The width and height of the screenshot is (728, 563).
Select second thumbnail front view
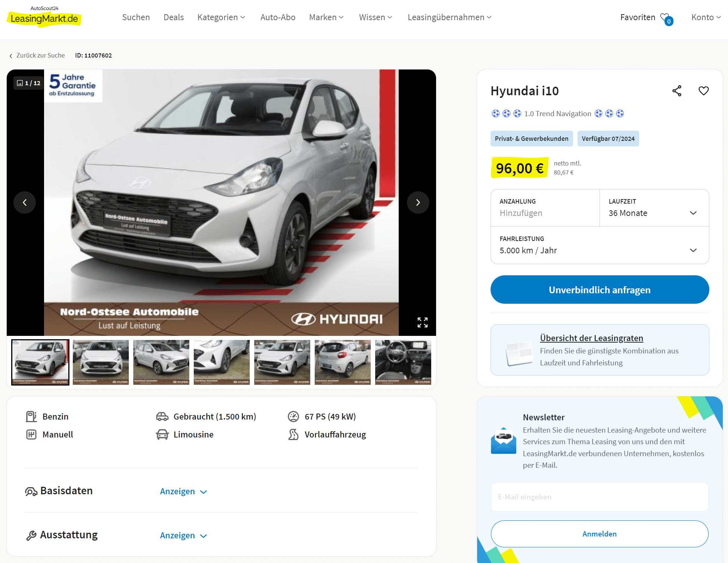101,362
